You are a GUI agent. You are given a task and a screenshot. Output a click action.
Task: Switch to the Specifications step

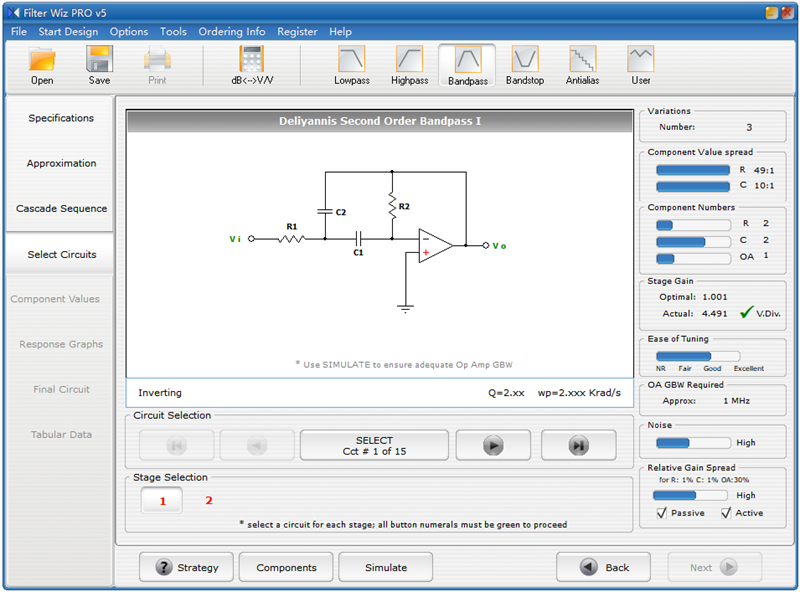pos(61,118)
